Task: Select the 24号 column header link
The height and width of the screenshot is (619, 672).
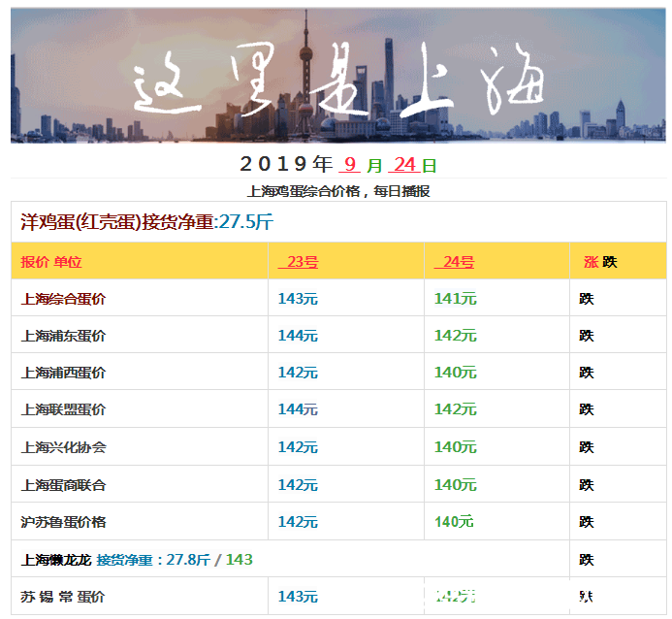Action: [x=454, y=262]
